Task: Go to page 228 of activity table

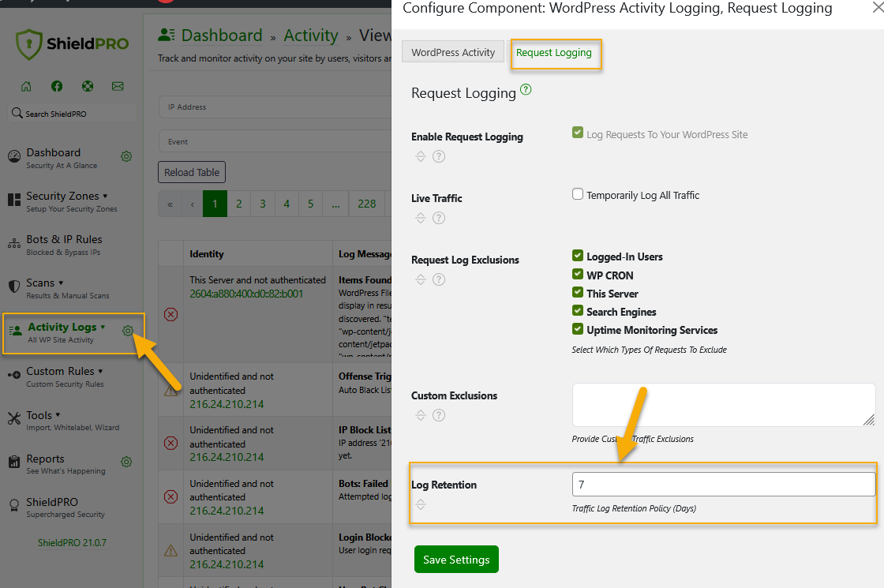Action: 366,204
